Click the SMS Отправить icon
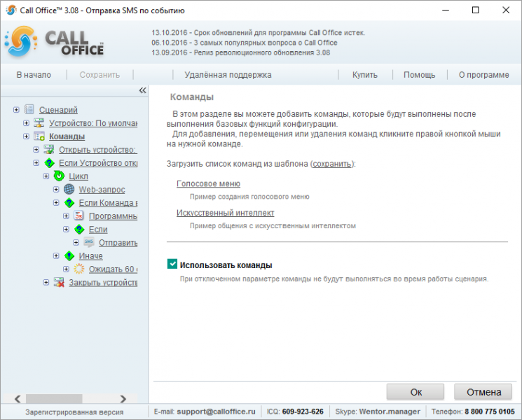The height and width of the screenshot is (420, 522). click(89, 242)
